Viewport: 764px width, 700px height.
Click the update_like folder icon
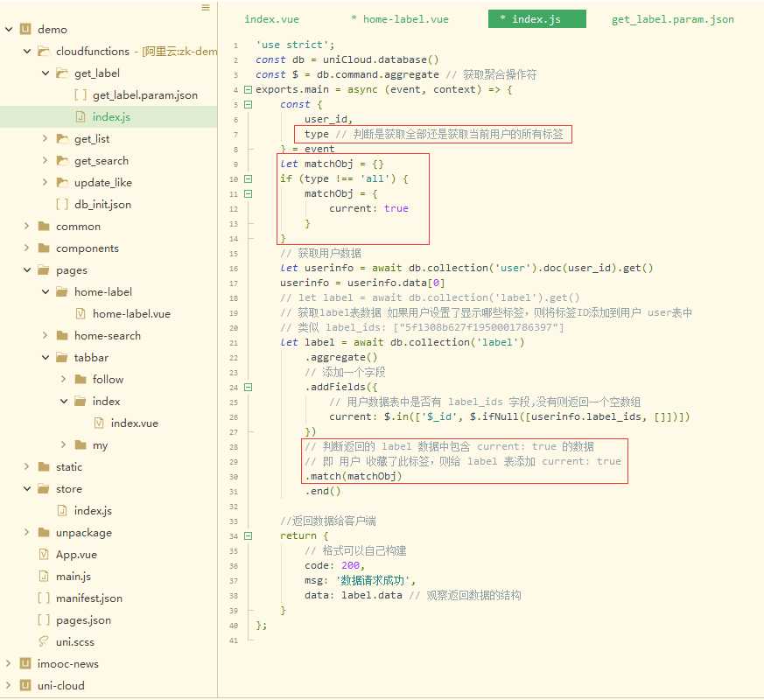click(x=62, y=183)
